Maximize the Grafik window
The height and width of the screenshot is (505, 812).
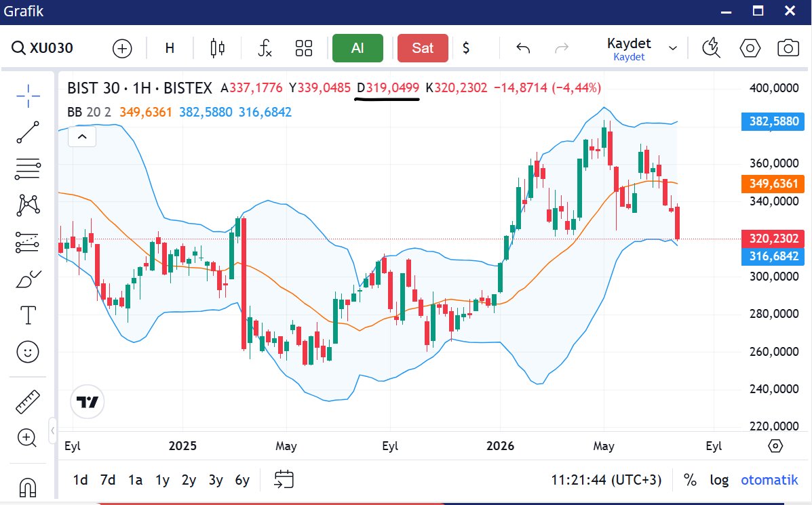click(758, 11)
